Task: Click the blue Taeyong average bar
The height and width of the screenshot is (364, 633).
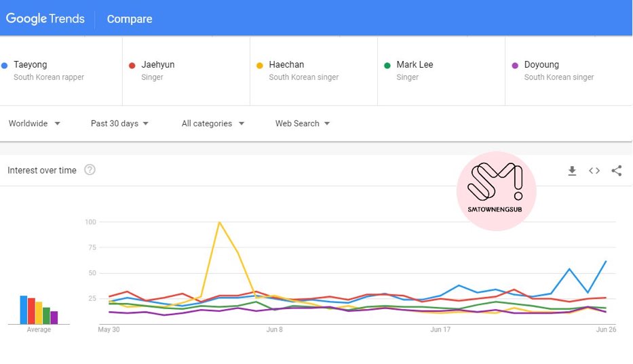Action: pos(24,310)
